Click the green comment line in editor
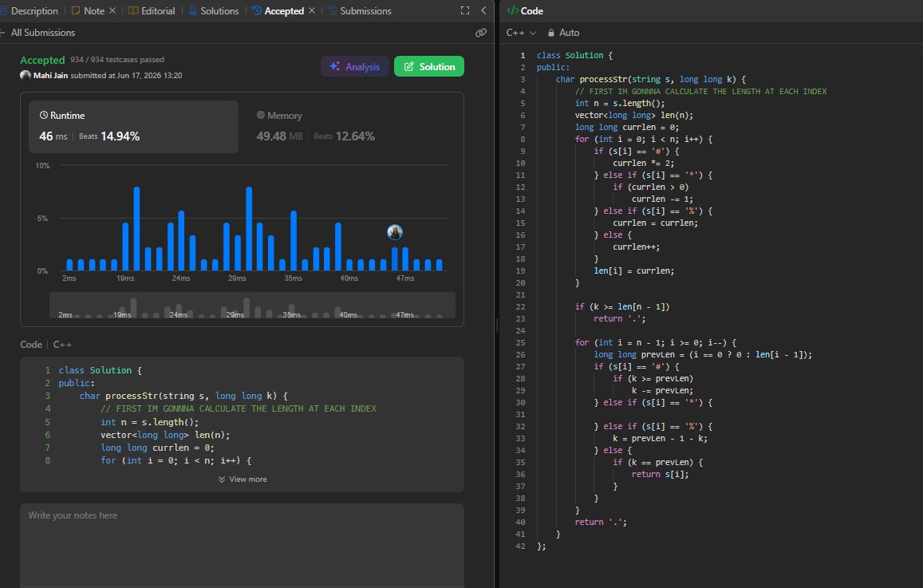The width and height of the screenshot is (923, 588). click(x=701, y=91)
